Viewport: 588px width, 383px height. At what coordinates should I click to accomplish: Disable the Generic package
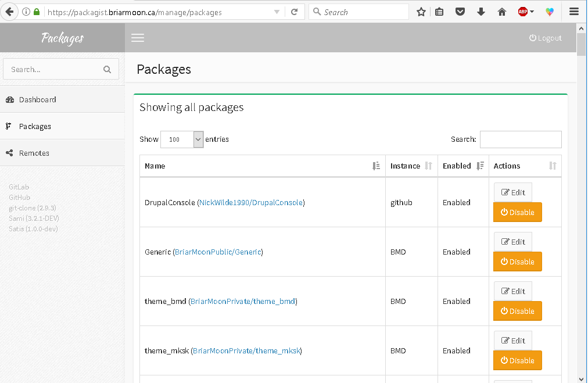pos(518,262)
